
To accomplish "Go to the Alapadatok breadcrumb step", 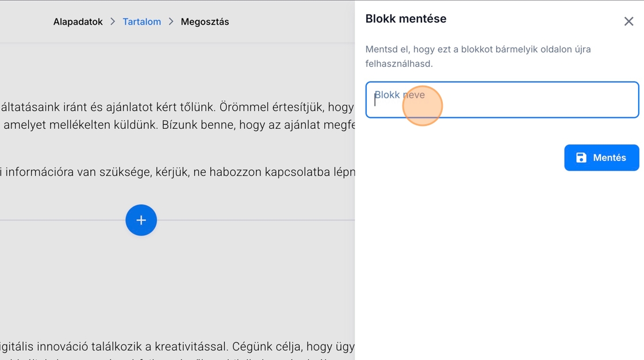I will pos(78,22).
